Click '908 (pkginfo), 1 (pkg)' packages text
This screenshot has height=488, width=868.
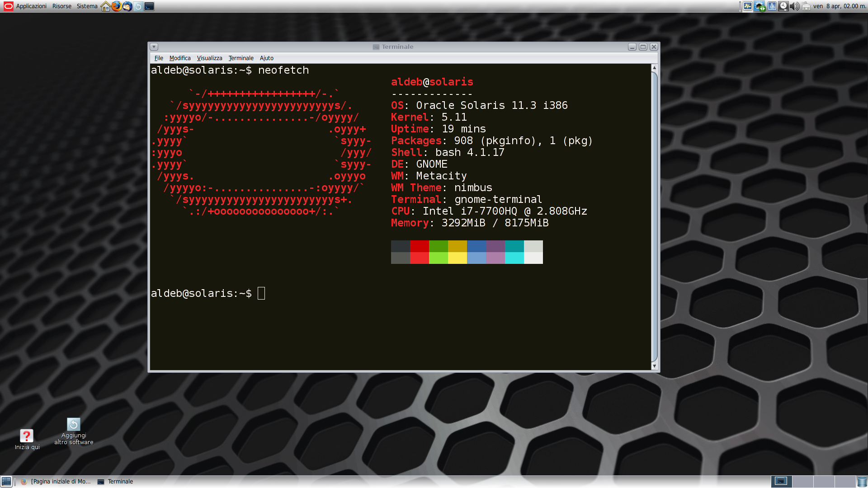pos(523,141)
